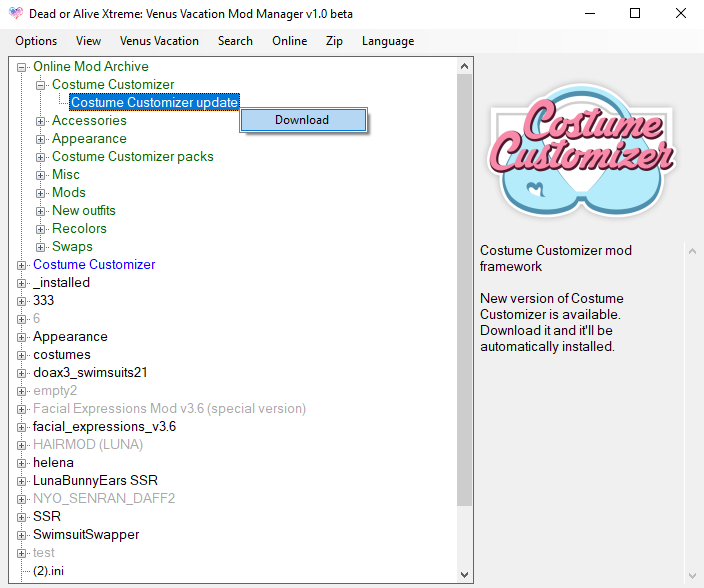This screenshot has width=704, height=588.
Task: Expand the facial_expressions_v3.6 node
Action: (x=21, y=427)
